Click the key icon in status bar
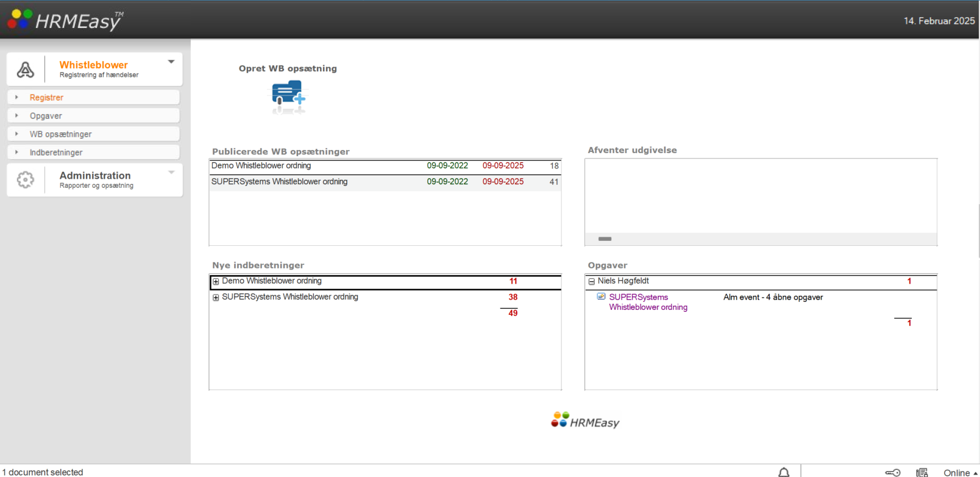980x477 pixels. (893, 473)
